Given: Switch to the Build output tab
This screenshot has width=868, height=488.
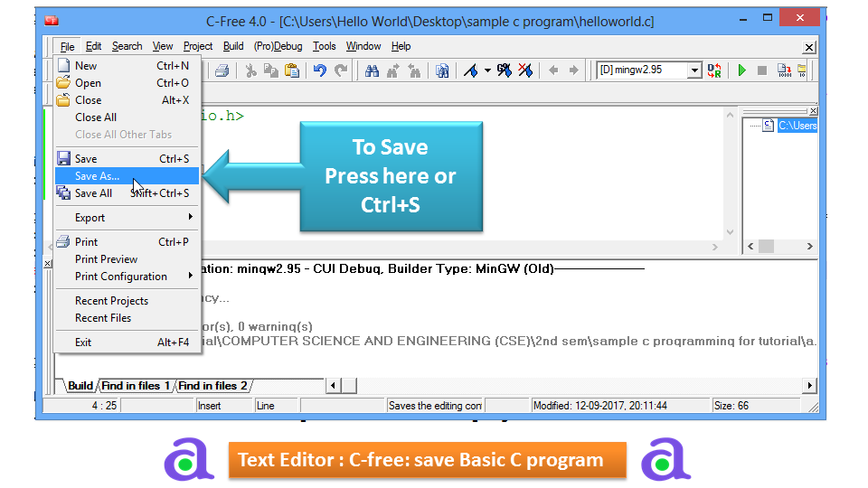Looking at the screenshot, I should 80,386.
